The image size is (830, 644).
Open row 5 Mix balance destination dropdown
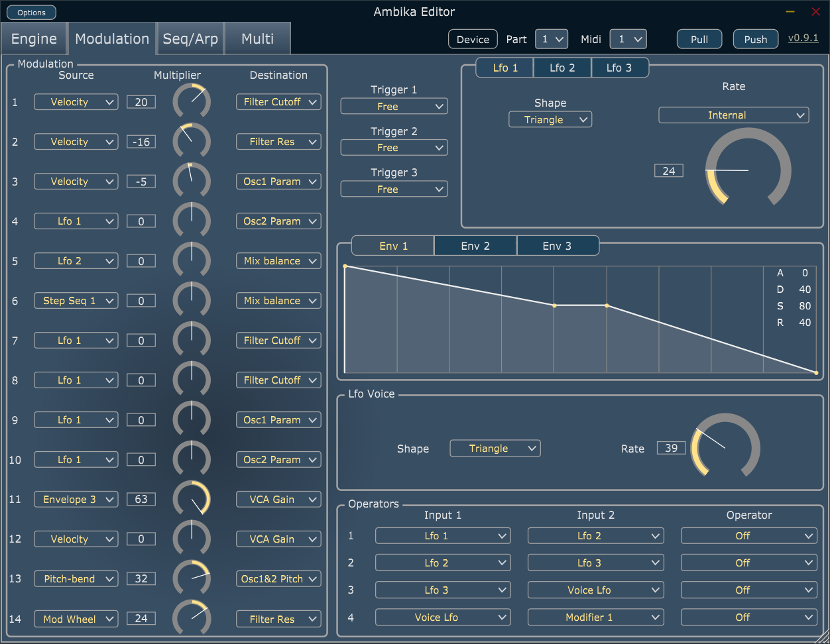[x=278, y=261]
